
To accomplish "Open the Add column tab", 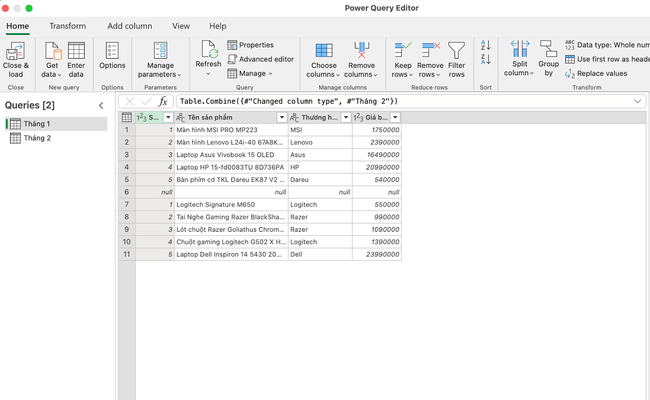I will click(x=129, y=26).
